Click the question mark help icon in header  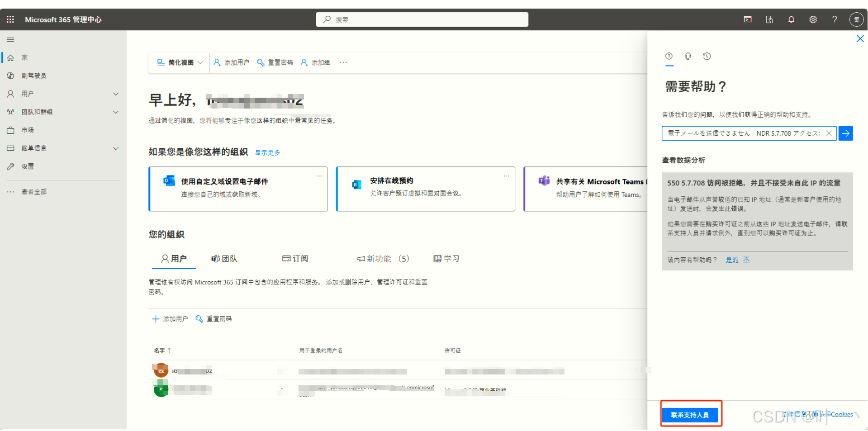click(835, 19)
